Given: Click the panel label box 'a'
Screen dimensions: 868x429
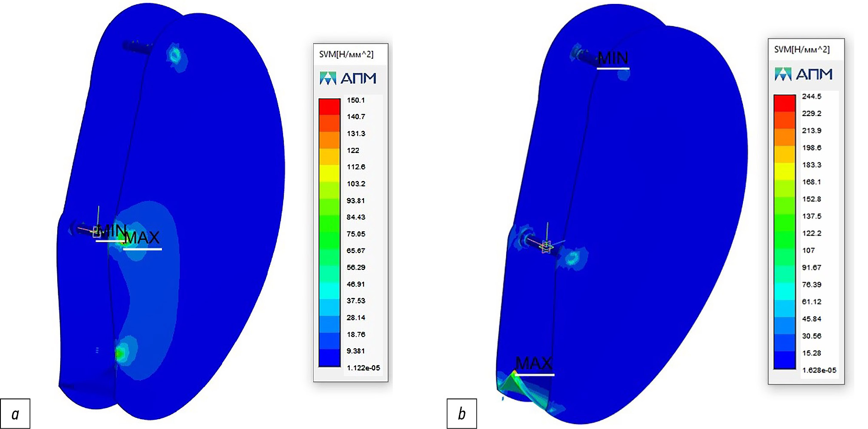Looking at the screenshot, I should pyautogui.click(x=15, y=414).
